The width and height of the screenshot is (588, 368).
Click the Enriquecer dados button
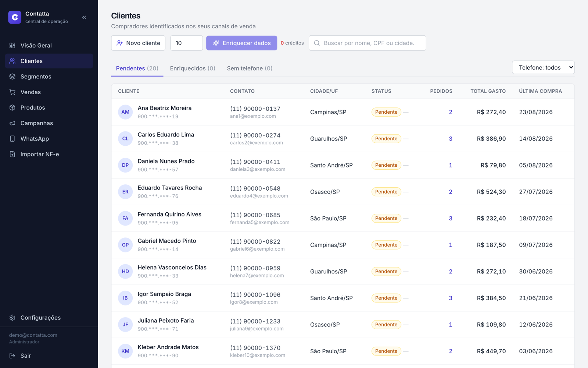pyautogui.click(x=241, y=43)
